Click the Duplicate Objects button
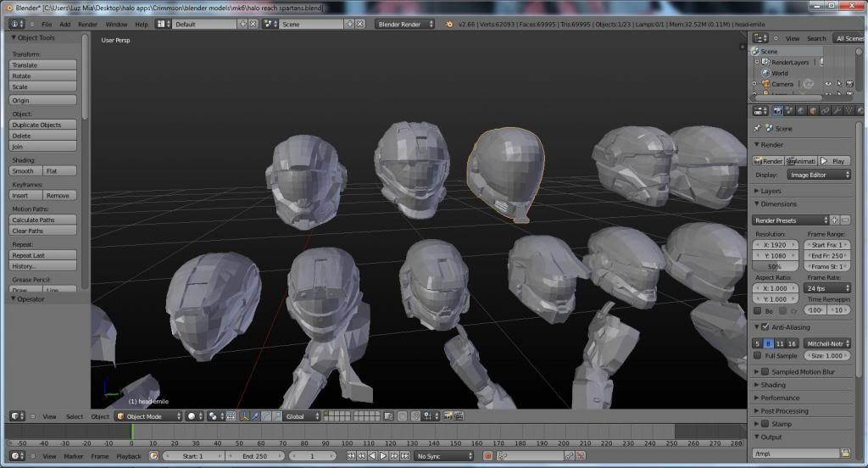 coord(42,125)
